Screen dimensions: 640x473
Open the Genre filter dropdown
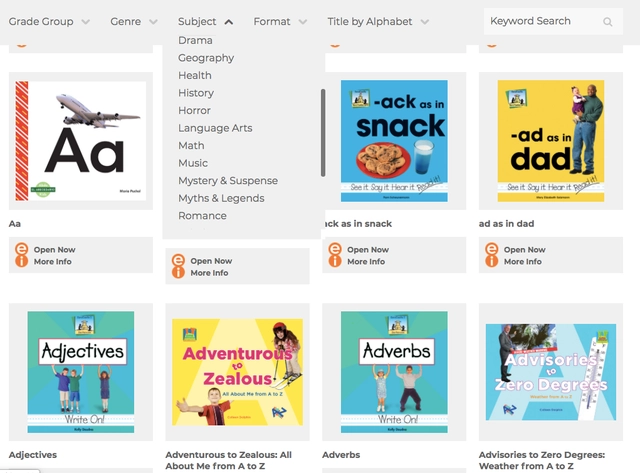134,21
